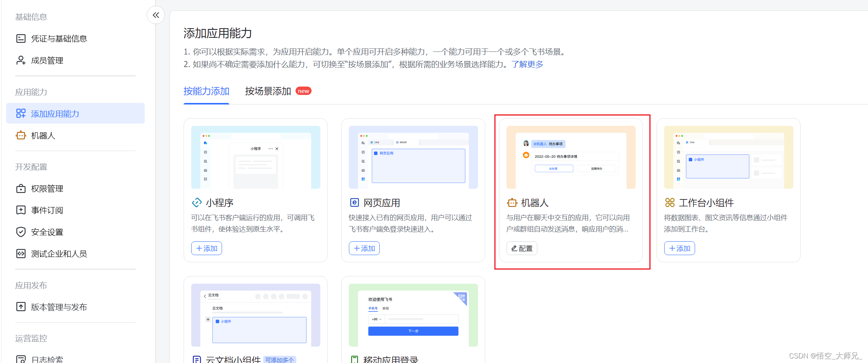The width and height of the screenshot is (868, 363).
Task: Click the 机器人 robot icon in sidebar
Action: click(21, 135)
